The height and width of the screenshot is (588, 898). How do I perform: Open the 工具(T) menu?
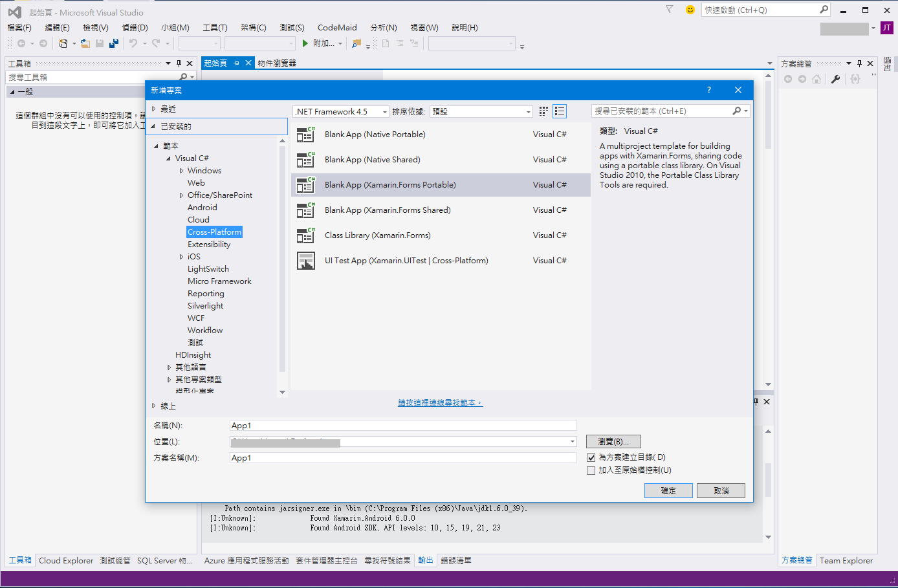215,27
